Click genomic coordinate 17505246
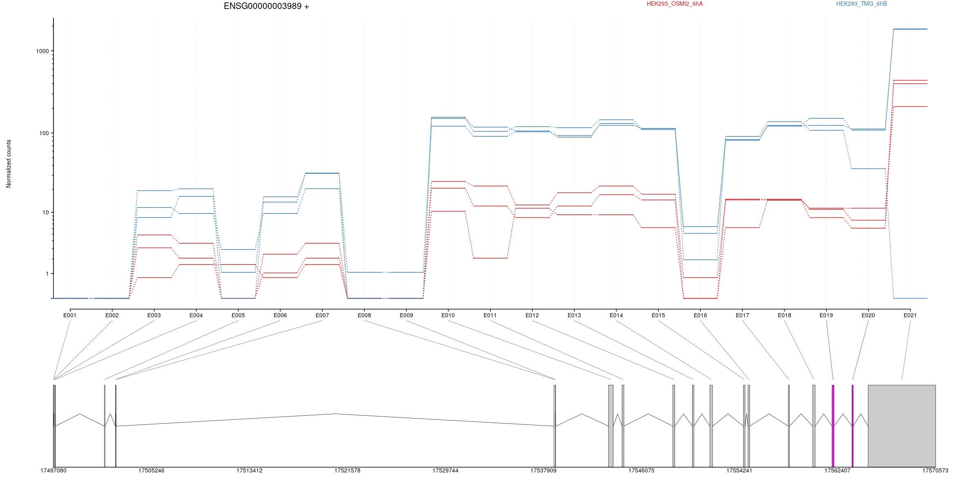Viewport: 980px width, 490px height. (x=151, y=470)
